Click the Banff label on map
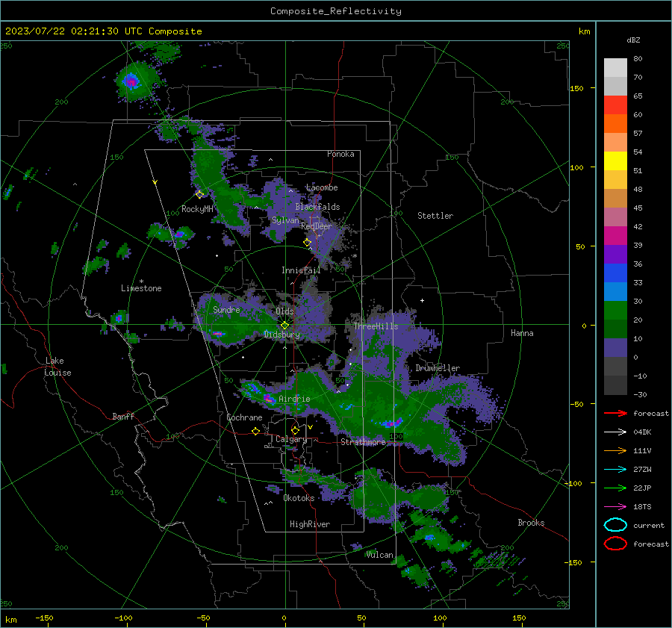 pos(123,416)
